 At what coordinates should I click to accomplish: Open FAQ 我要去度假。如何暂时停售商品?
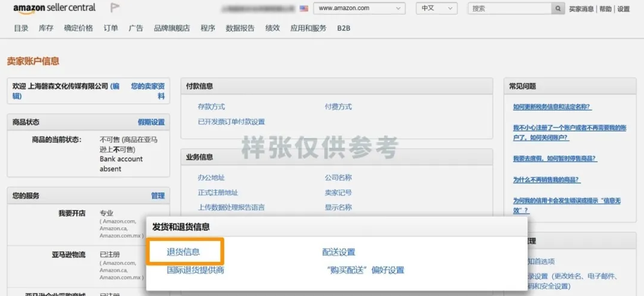555,159
